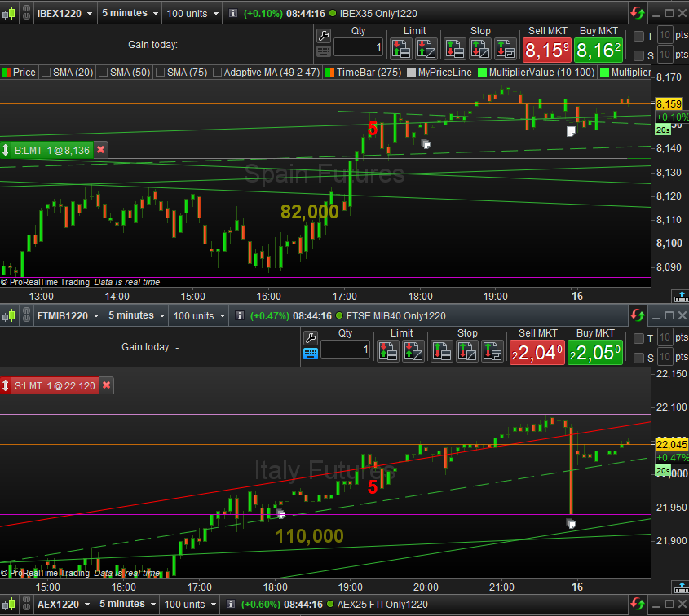This screenshot has width=689, height=616.
Task: Toggle keyboard icon in IBEX order panel
Action: tap(324, 51)
